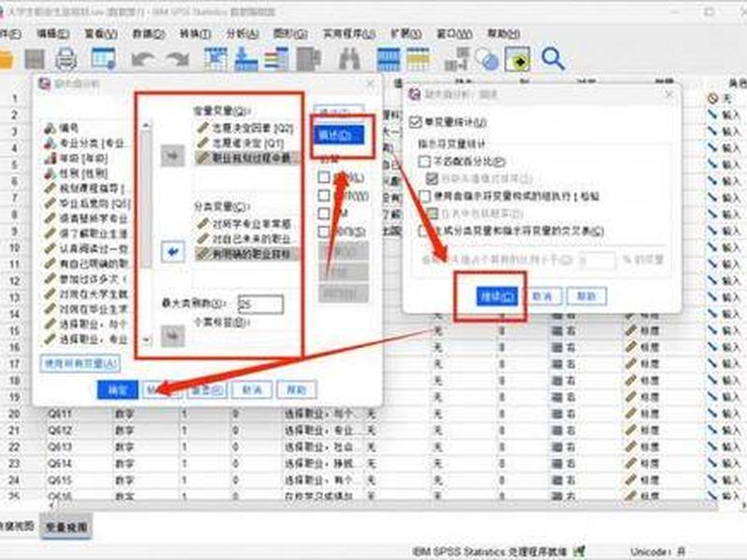This screenshot has height=560, width=747.
Task: Toggle the 不匹配百分比(P) checkbox
Action: pos(424,161)
